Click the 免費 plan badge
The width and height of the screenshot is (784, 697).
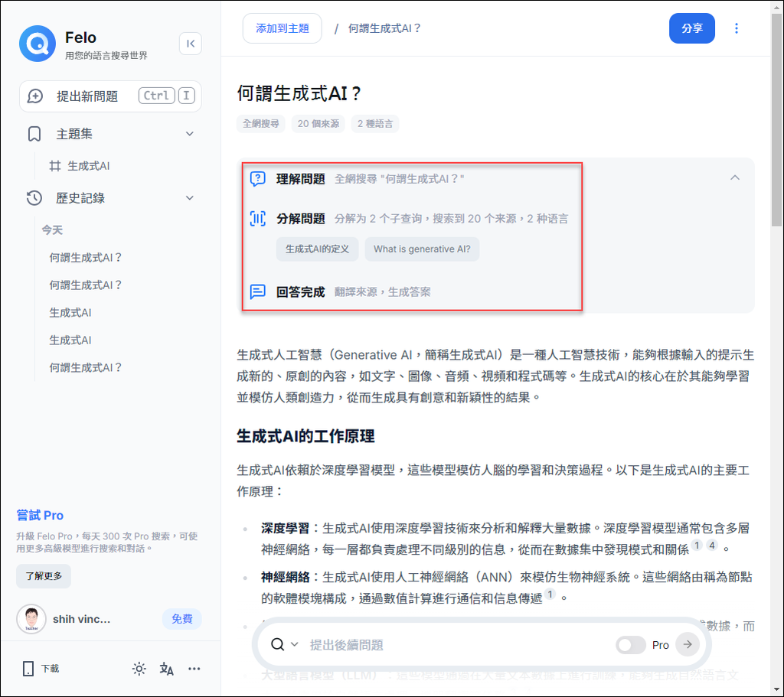coord(182,619)
